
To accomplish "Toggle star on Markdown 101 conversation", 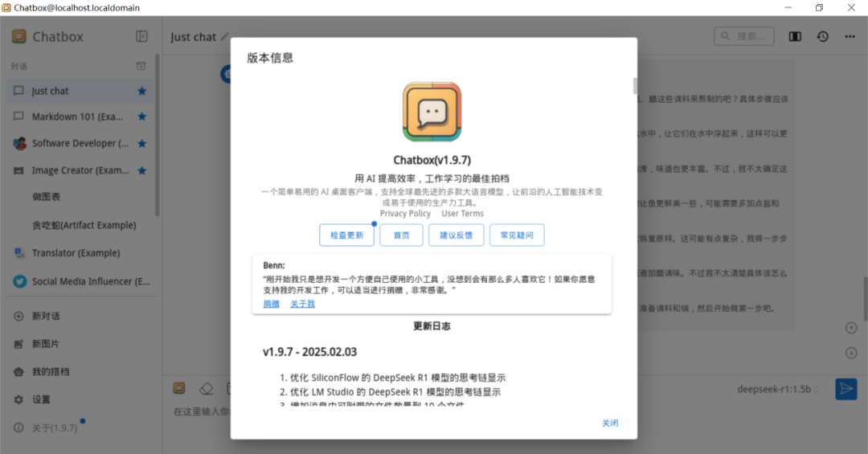I will pyautogui.click(x=142, y=117).
